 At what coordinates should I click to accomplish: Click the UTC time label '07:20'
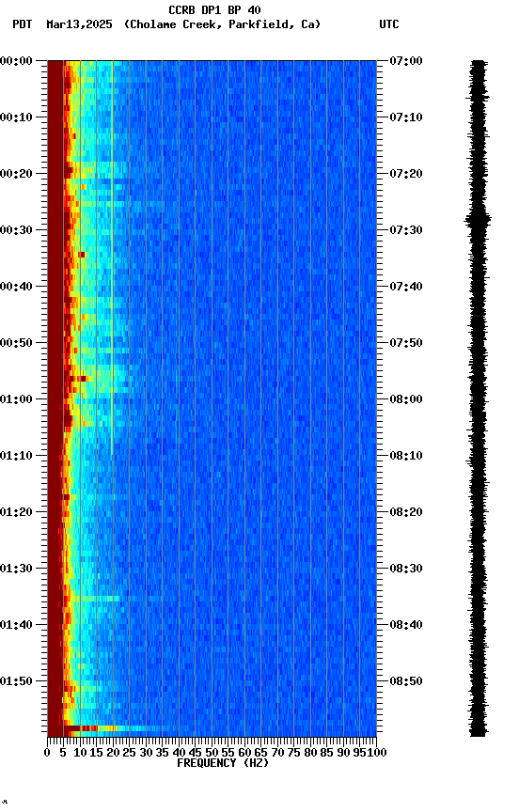point(406,174)
